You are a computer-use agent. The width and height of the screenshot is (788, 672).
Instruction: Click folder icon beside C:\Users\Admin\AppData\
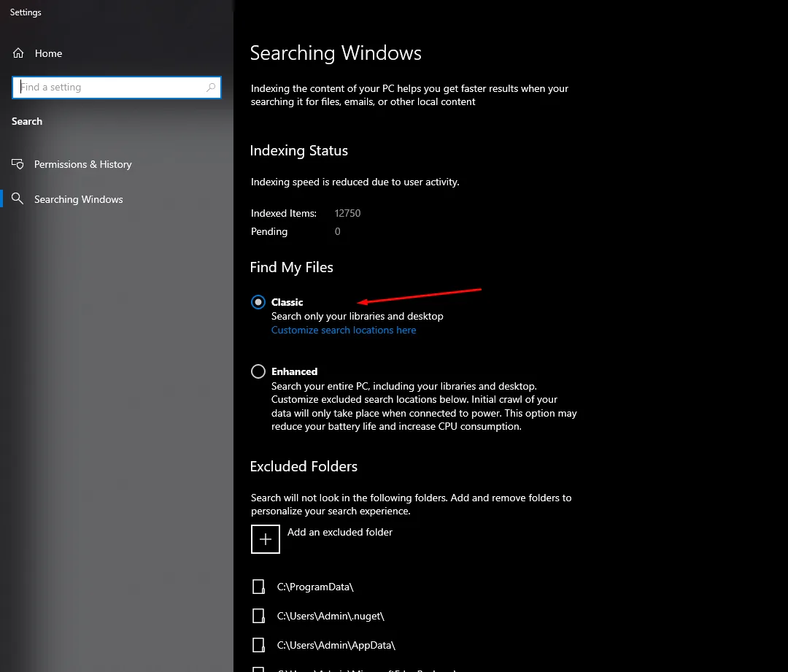pyautogui.click(x=258, y=645)
